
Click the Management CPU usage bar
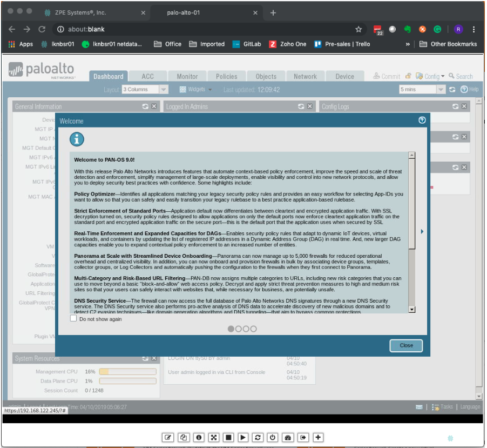click(x=127, y=371)
